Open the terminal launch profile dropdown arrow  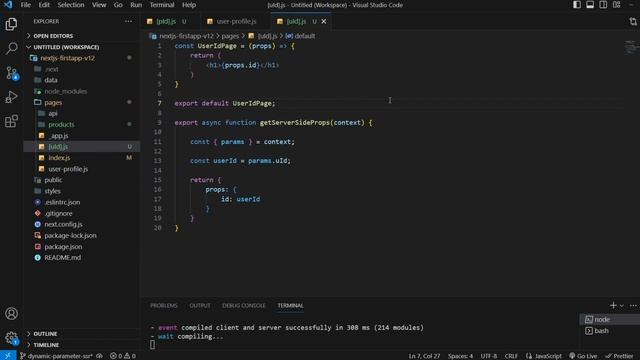coord(622,305)
